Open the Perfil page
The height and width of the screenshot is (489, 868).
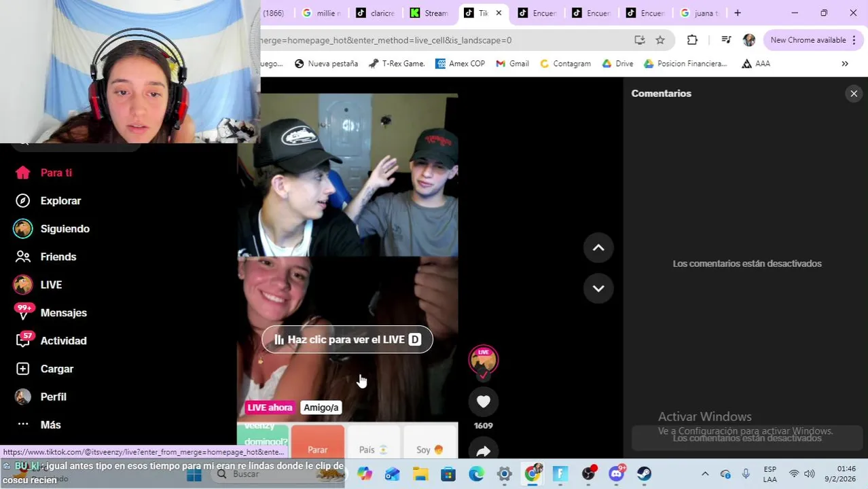click(x=41, y=397)
